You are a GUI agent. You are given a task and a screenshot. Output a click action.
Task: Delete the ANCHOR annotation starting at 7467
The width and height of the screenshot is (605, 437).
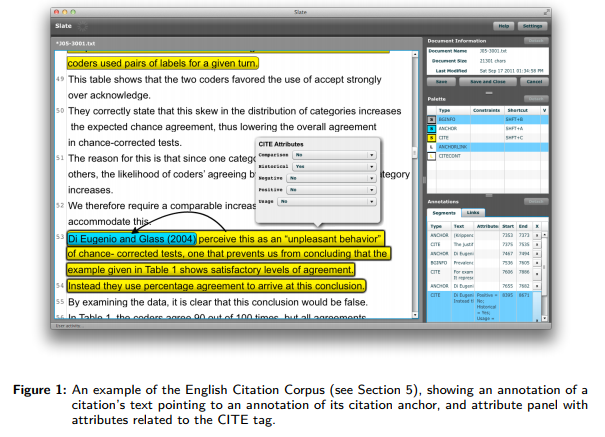click(x=537, y=254)
